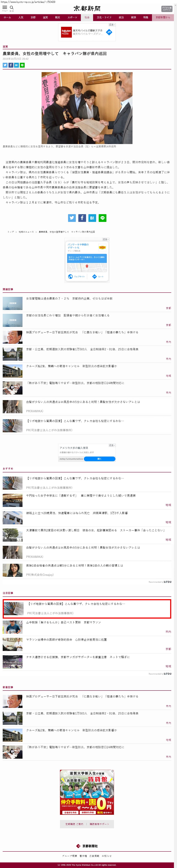Click the route icon in Denny's ad
This screenshot has height=868, width=177.
coord(95,276)
